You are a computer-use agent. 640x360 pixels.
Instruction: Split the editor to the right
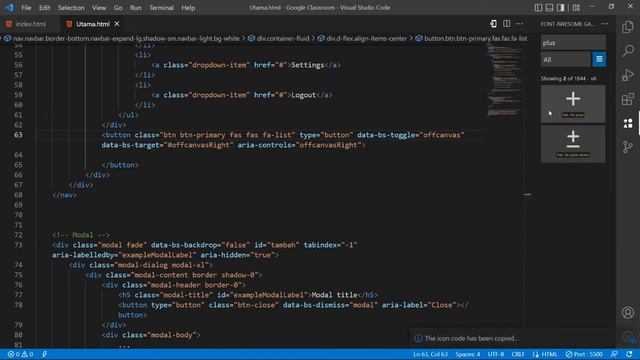click(507, 24)
